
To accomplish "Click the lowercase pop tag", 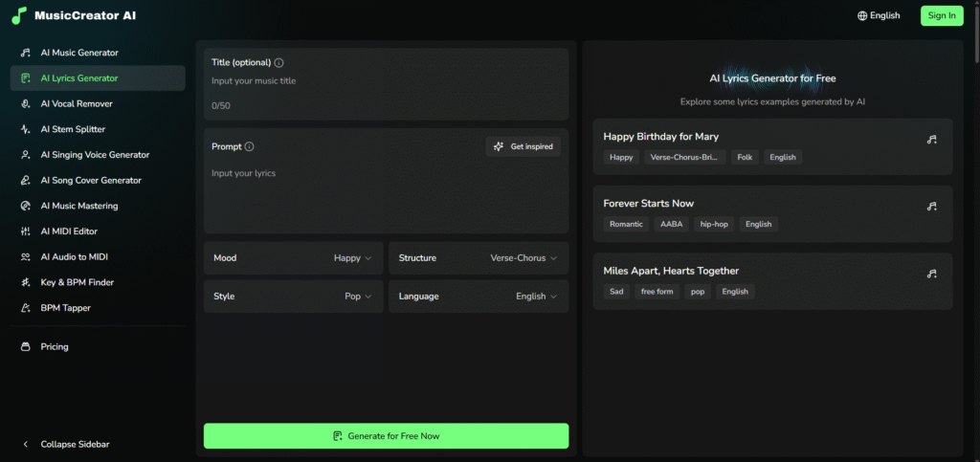I will (698, 292).
